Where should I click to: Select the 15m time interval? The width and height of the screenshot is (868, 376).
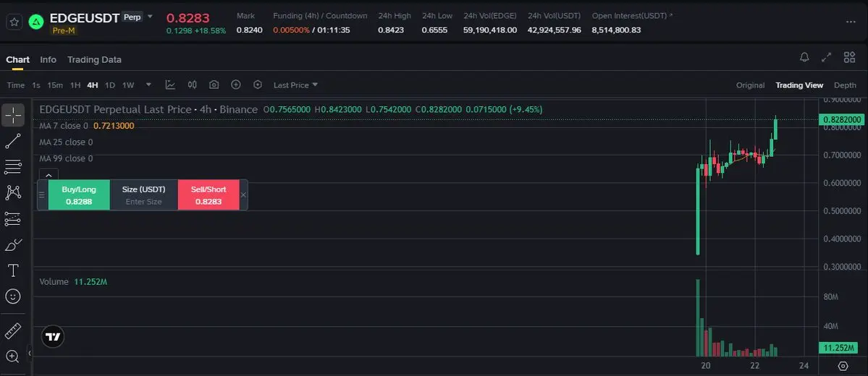[x=55, y=85]
